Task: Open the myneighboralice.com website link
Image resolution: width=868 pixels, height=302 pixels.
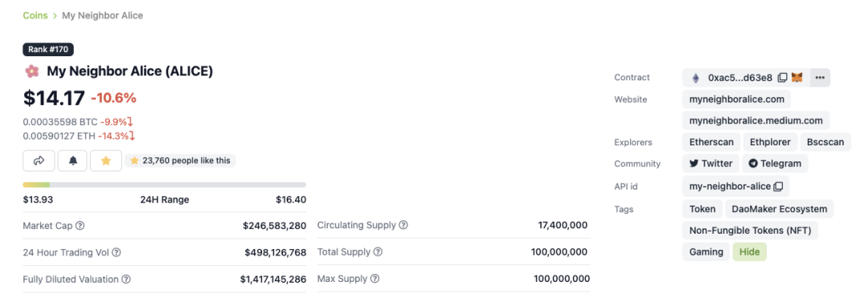Action: coord(737,100)
